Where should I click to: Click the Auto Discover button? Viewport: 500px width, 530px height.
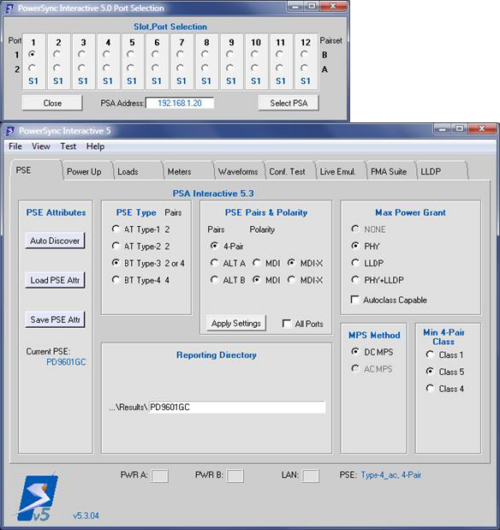point(55,241)
